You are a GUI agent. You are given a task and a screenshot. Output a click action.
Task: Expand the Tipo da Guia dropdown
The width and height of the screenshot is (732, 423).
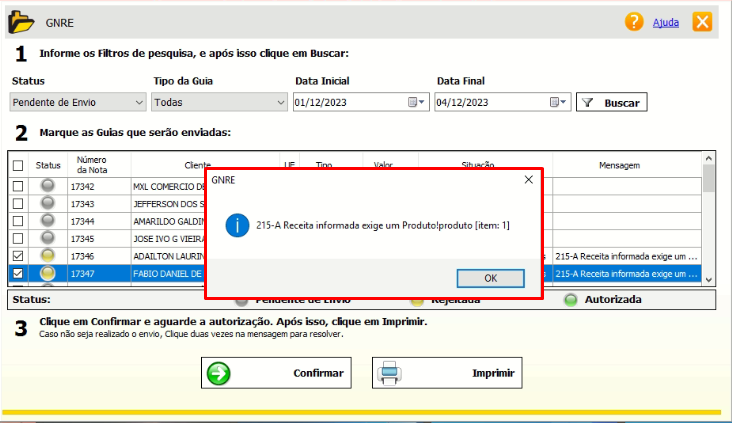coord(219,102)
